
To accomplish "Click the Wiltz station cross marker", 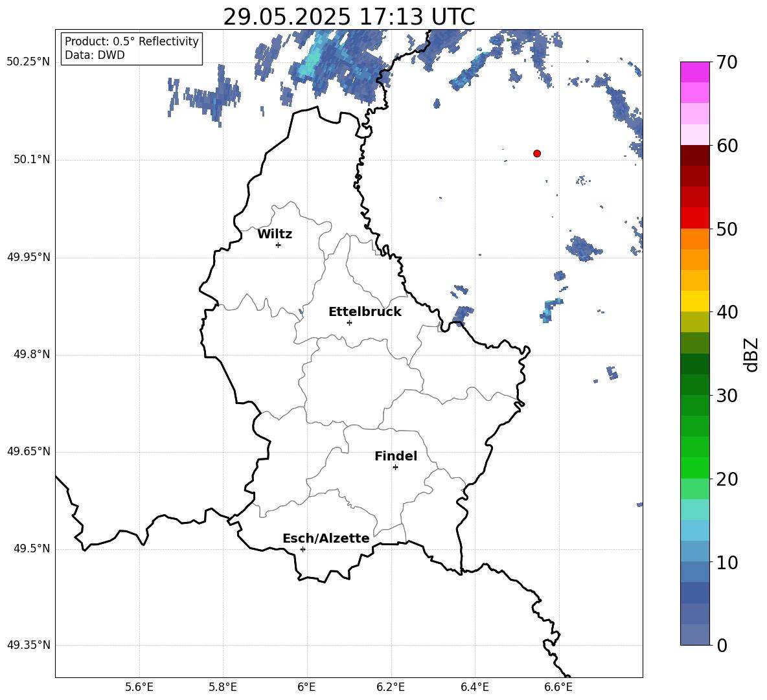I will point(279,245).
